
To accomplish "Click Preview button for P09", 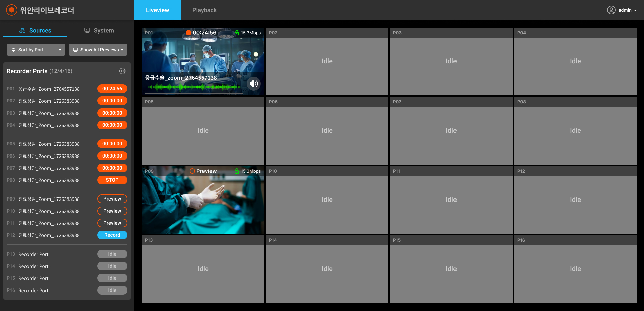I will coord(112,199).
